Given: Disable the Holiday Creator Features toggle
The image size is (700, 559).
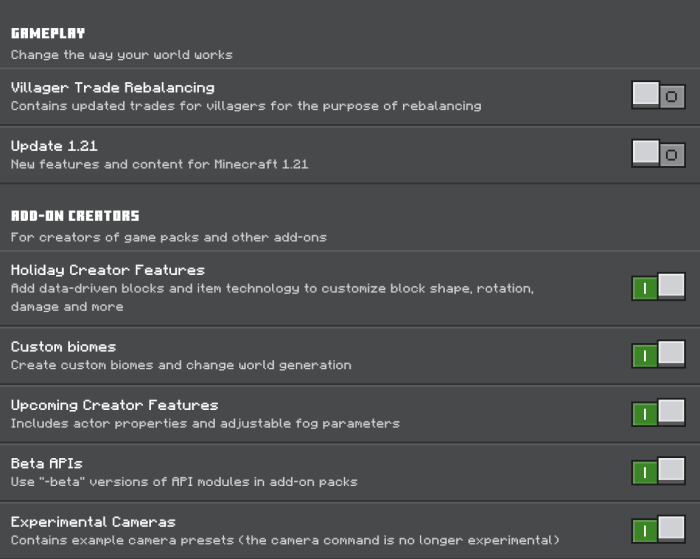Looking at the screenshot, I should (x=658, y=287).
